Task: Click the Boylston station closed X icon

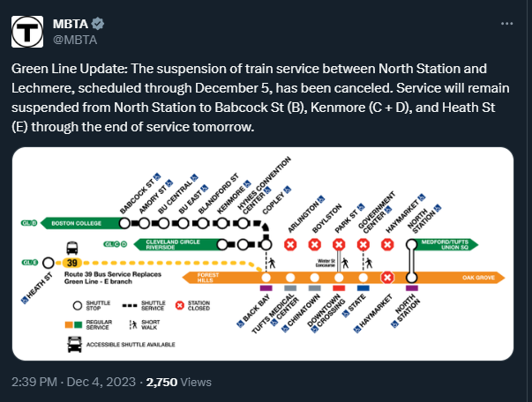Action: point(314,244)
